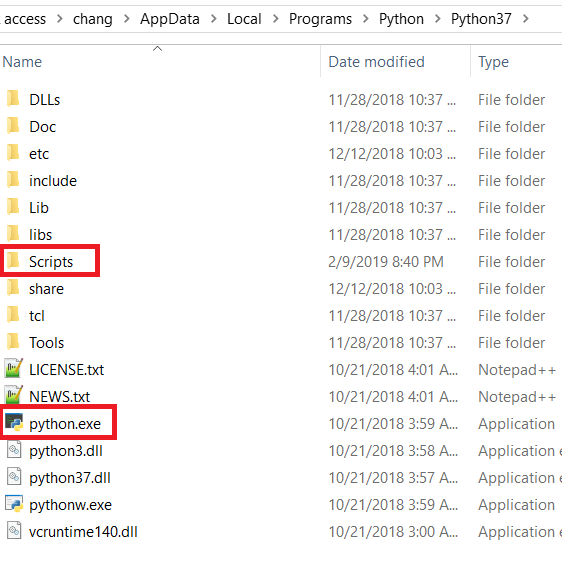Image resolution: width=562 pixels, height=578 pixels.
Task: Go to Python37 in the address bar
Action: pyautogui.click(x=481, y=19)
